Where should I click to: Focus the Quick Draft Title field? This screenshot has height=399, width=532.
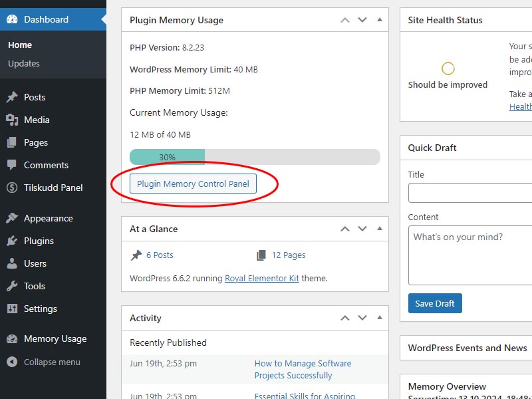470,193
